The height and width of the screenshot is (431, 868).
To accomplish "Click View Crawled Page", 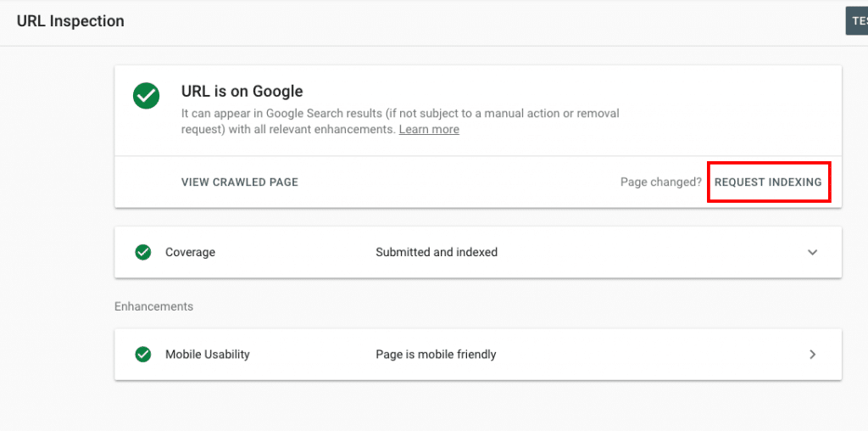I will pyautogui.click(x=239, y=182).
